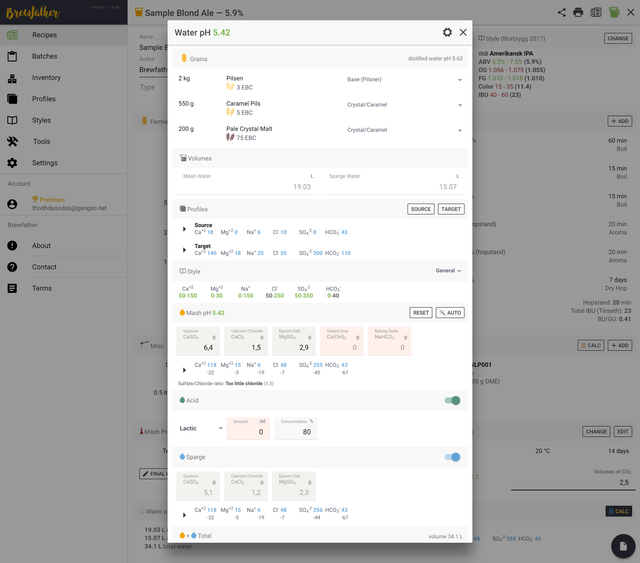Image resolution: width=640 pixels, height=563 pixels.
Task: Click the Tools wrench icon
Action: point(12,141)
